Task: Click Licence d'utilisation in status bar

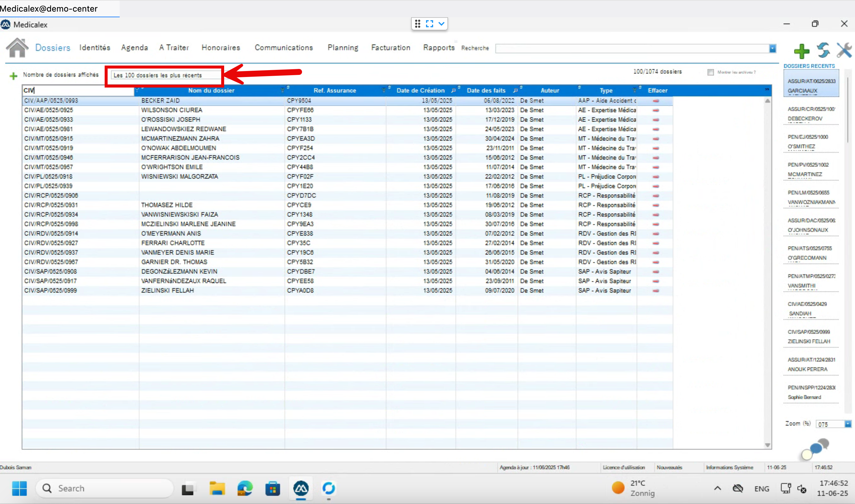Action: point(623,467)
